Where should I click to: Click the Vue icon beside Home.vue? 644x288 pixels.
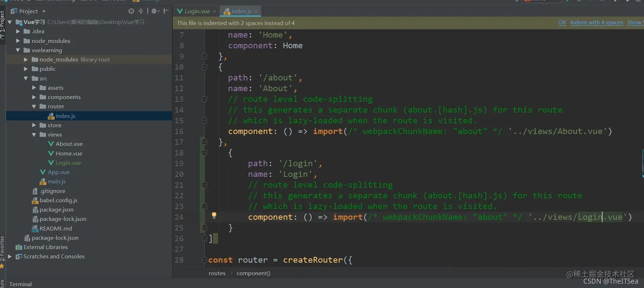(51, 154)
